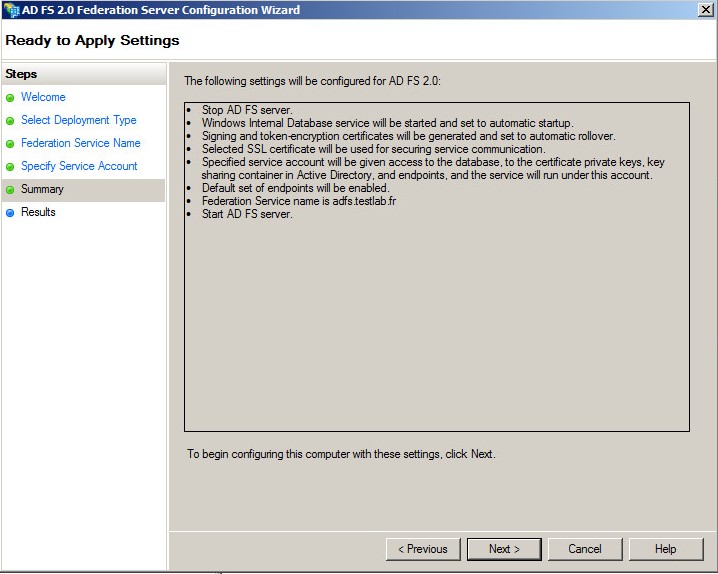Click green dot beside Federation Service Name
This screenshot has width=718, height=574.
(10, 144)
